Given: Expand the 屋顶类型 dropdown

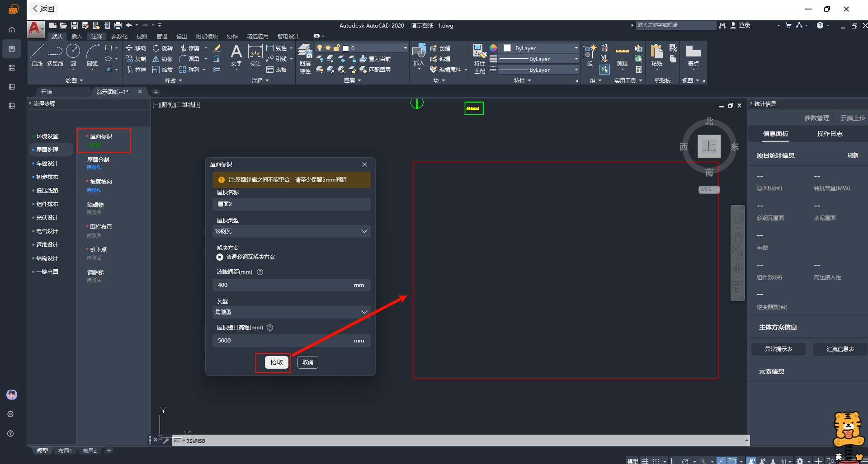Looking at the screenshot, I should pos(291,231).
